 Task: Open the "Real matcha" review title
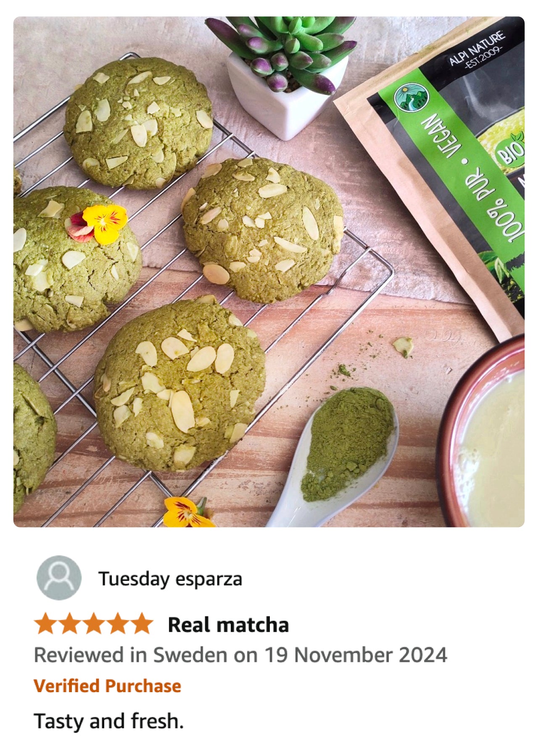click(x=228, y=625)
